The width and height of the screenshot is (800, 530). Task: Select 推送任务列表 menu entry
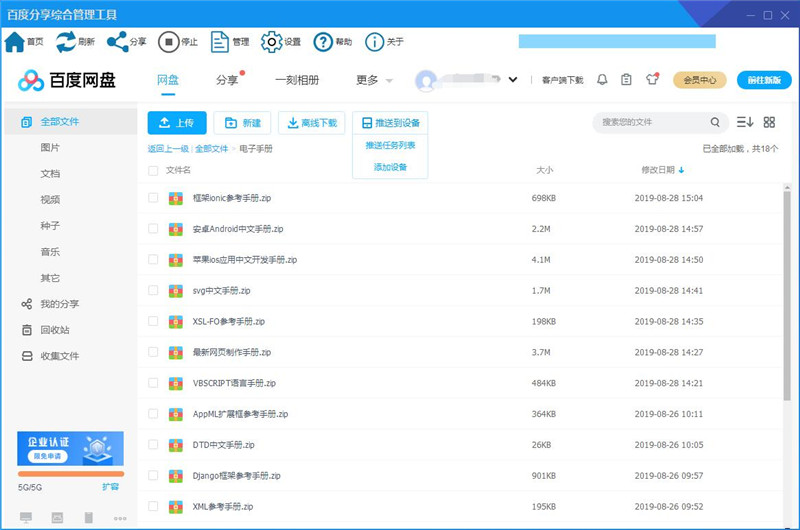(390, 145)
